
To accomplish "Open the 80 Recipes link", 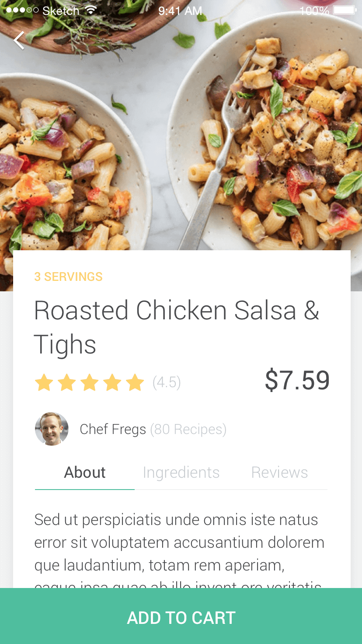I will pos(188,429).
